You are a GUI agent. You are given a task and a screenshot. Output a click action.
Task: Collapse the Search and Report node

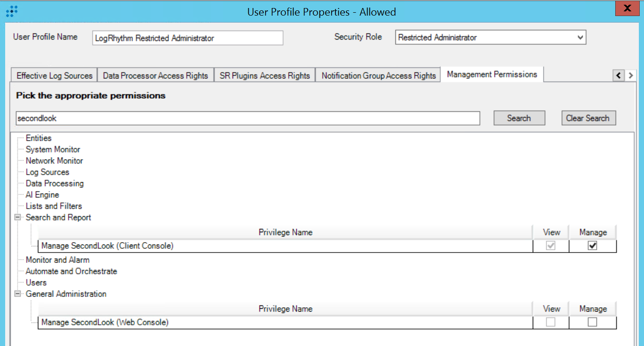(18, 218)
